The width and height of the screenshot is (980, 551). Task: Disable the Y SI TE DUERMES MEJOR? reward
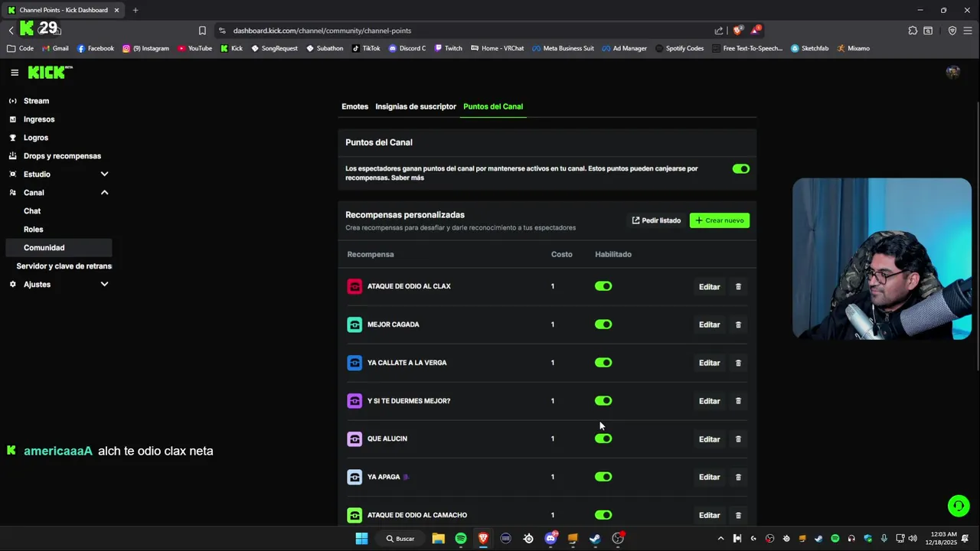(603, 401)
